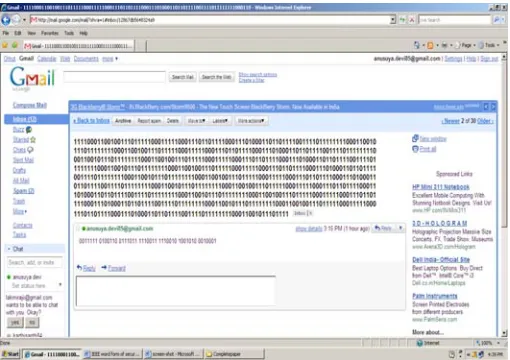Click the Reply arrow icon below the message
Image resolution: width=510 pixels, height=360 pixels.
pos(79,268)
